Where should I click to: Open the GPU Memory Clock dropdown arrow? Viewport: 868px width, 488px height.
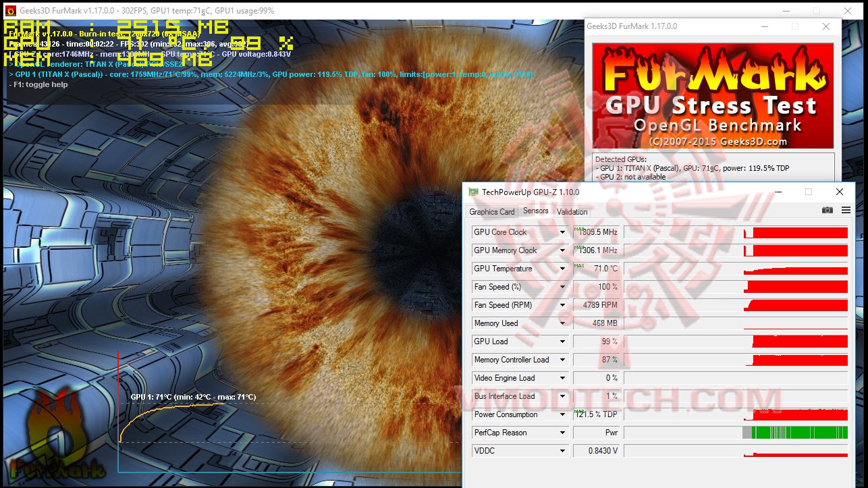pyautogui.click(x=562, y=250)
